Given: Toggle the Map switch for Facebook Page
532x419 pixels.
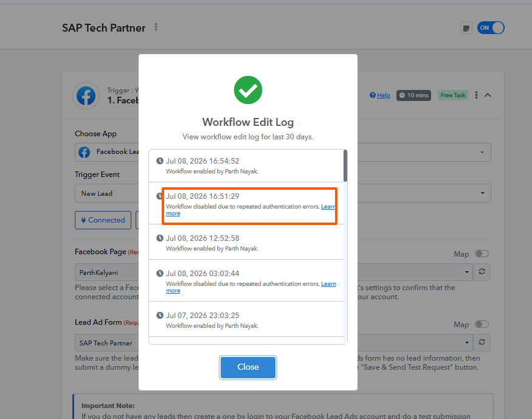Looking at the screenshot, I should (482, 254).
